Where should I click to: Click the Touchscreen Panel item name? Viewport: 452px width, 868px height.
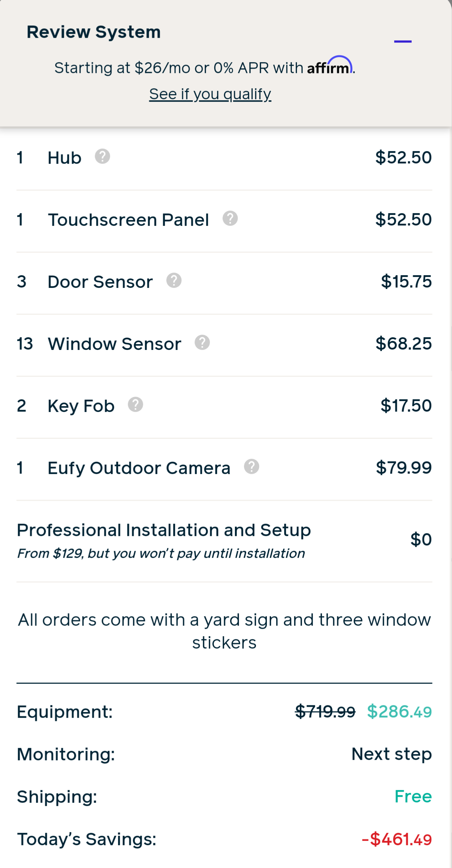[x=129, y=220]
